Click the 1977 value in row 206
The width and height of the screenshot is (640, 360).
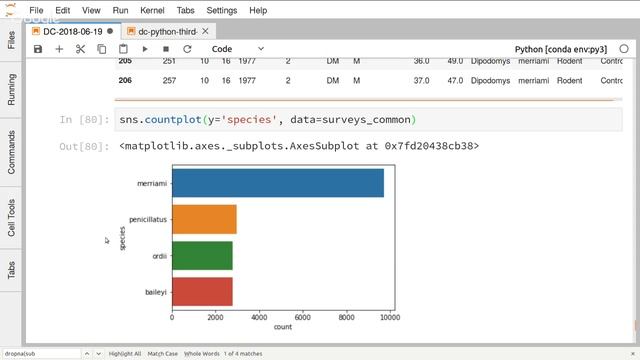(247, 80)
